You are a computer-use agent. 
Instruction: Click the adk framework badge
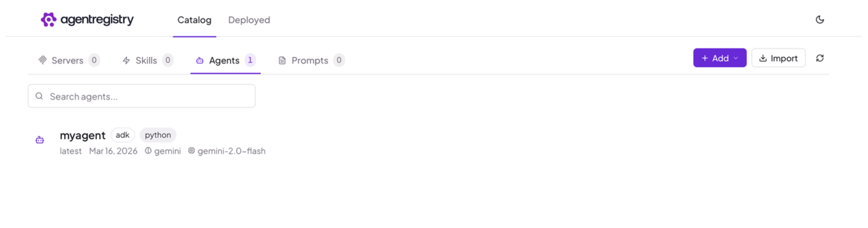point(122,135)
